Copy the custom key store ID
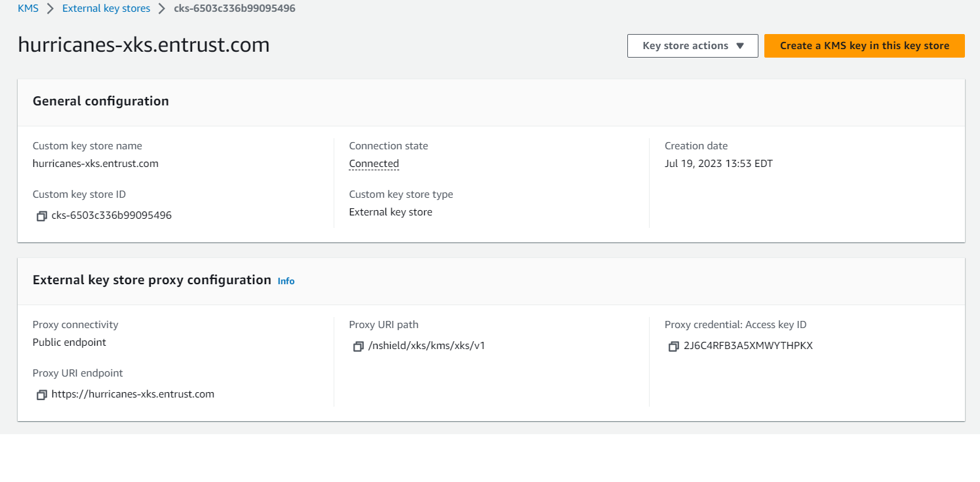This screenshot has height=482, width=980. 42,215
